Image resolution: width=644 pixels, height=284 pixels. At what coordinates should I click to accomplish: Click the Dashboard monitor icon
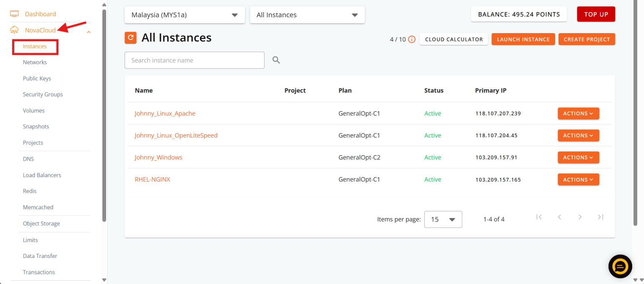click(x=14, y=14)
